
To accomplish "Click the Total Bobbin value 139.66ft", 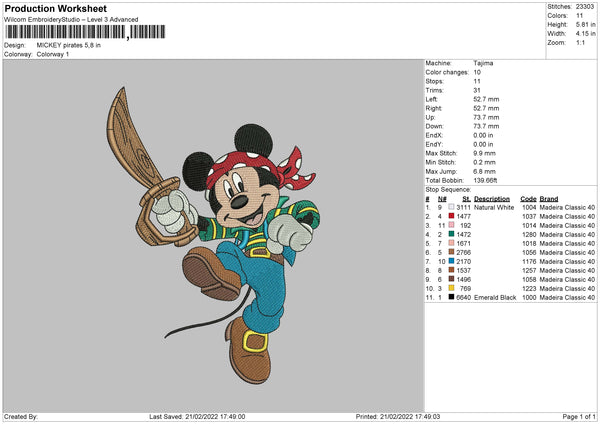I will click(x=485, y=181).
